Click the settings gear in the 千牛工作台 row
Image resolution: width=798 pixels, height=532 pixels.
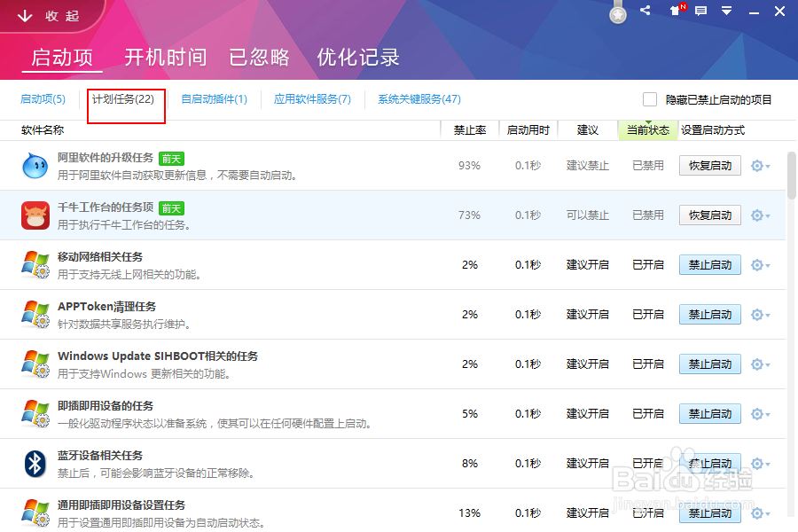[759, 215]
